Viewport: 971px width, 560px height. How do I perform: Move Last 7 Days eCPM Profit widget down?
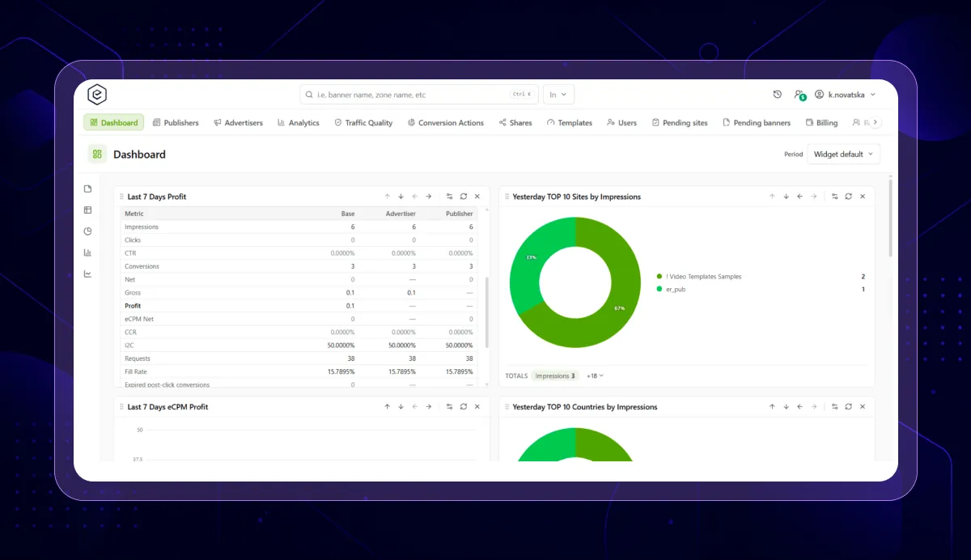click(x=401, y=407)
